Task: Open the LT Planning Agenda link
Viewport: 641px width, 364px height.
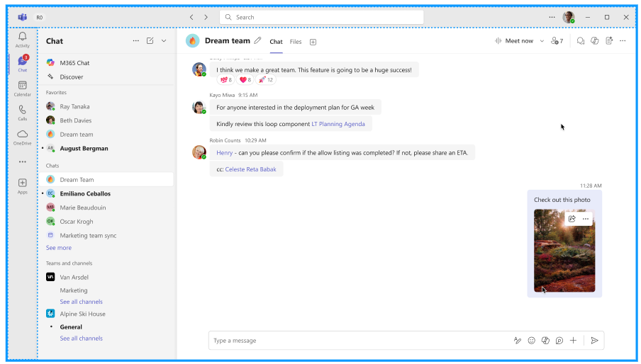Action: 338,124
